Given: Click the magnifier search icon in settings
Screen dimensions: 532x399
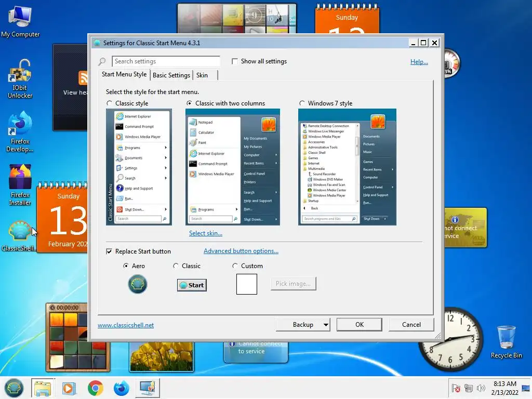Looking at the screenshot, I should 102,61.
